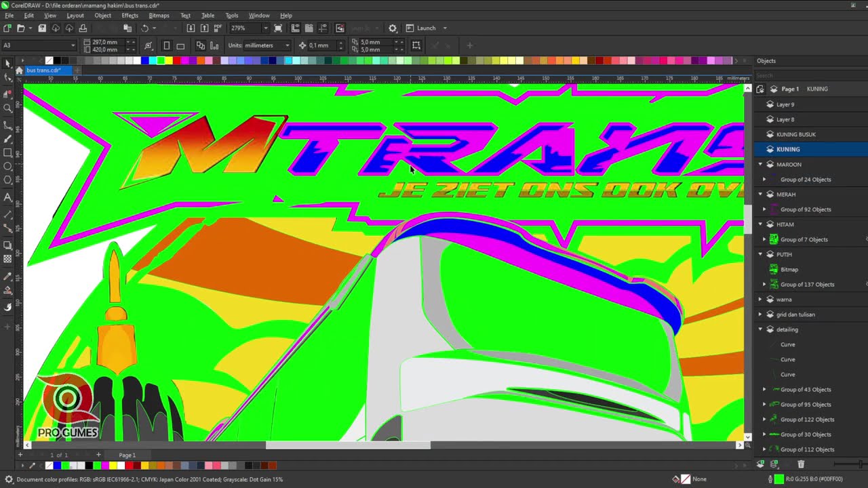Toggle show grid button
The width and height of the screenshot is (868, 488).
(x=309, y=28)
